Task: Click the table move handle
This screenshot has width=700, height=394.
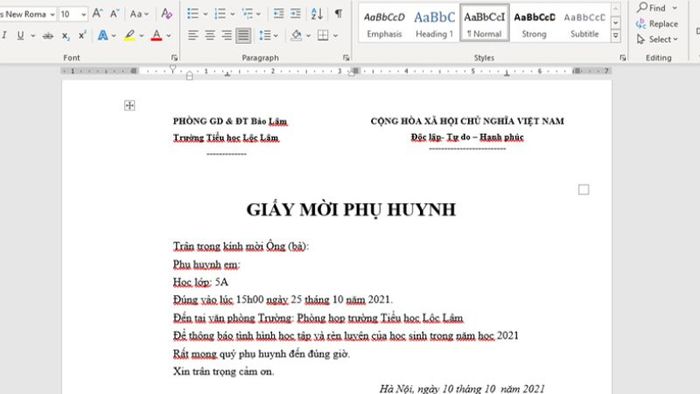Action: (x=129, y=105)
